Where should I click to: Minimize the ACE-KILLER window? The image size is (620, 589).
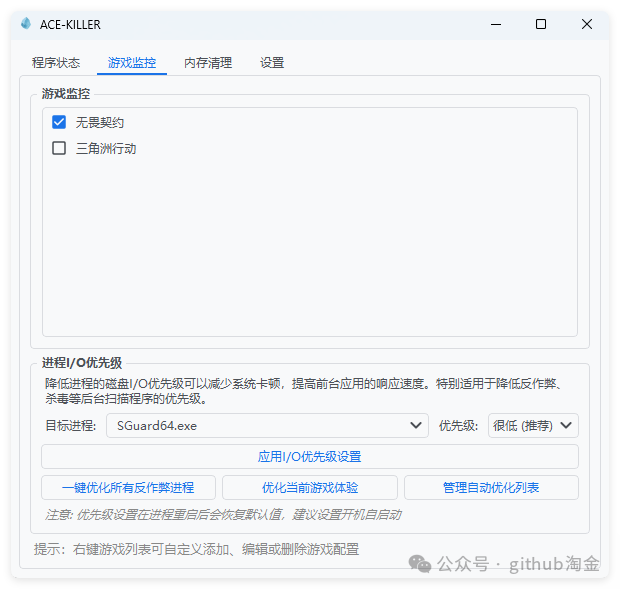click(x=496, y=25)
